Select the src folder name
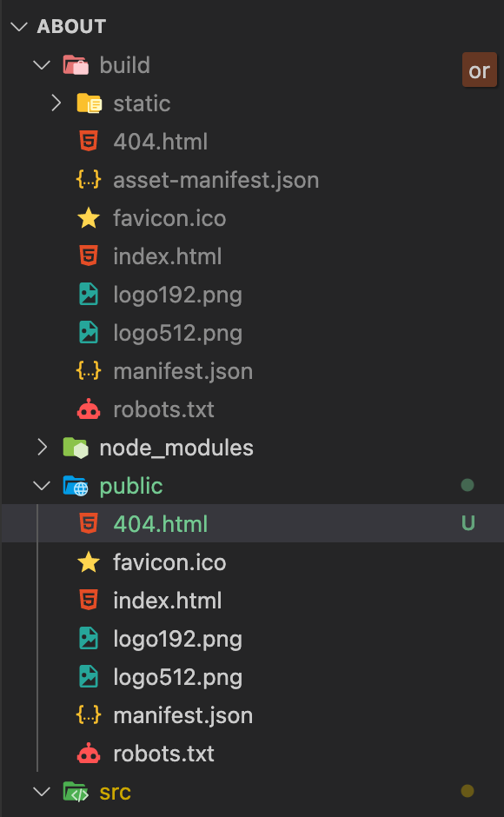Viewport: 504px width, 817px height. (116, 792)
